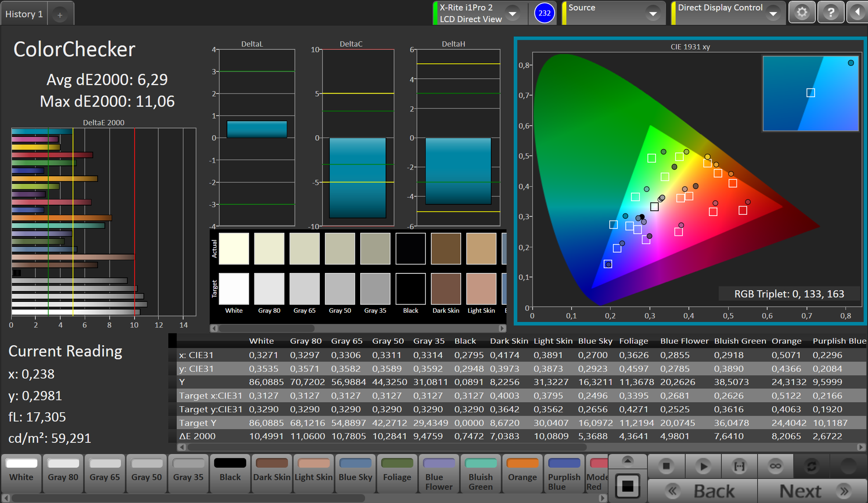Click the single read bracket icon

(739, 466)
